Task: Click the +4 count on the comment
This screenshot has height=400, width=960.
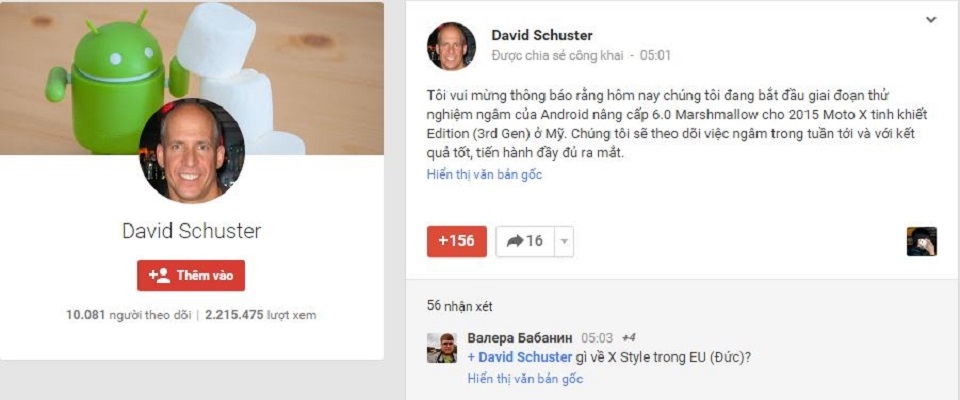Action: coord(629,338)
